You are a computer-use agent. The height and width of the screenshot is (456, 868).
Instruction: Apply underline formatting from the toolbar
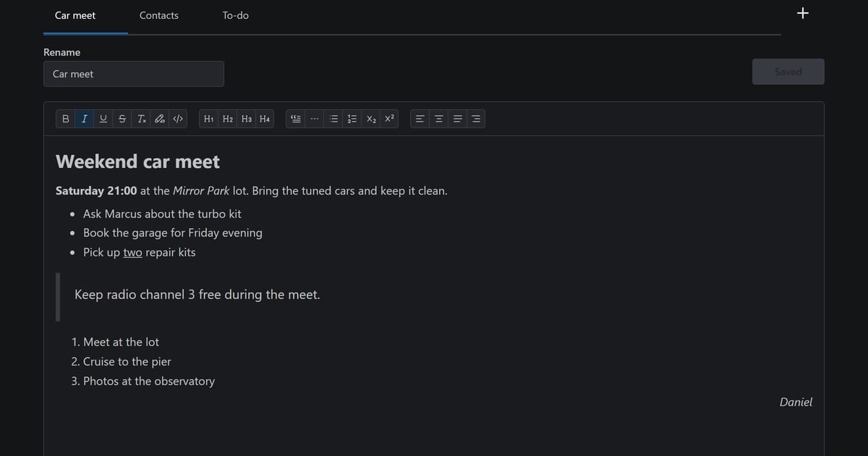[x=103, y=119]
